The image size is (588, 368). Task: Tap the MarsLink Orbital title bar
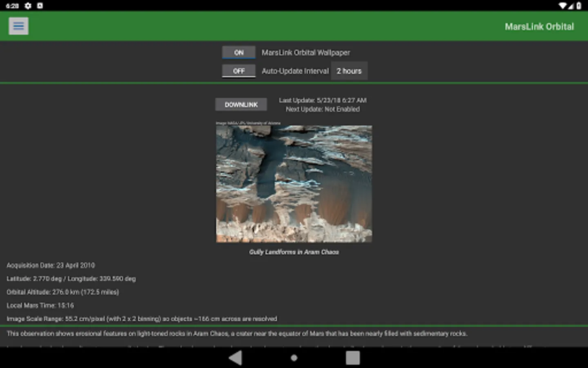point(539,26)
